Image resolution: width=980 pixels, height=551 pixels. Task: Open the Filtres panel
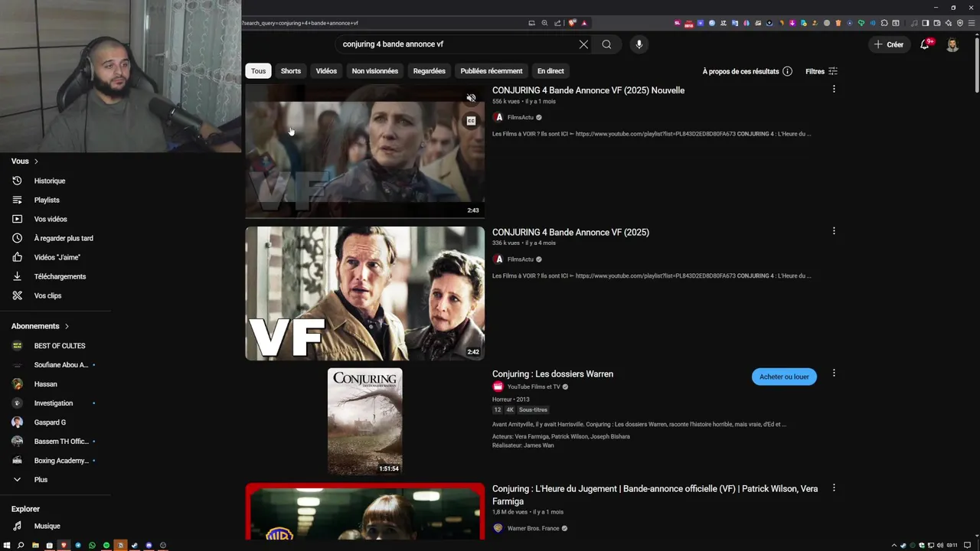822,71
